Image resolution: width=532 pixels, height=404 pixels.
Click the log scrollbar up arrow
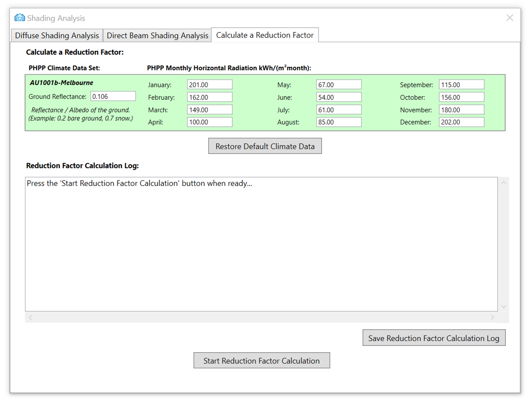(504, 182)
